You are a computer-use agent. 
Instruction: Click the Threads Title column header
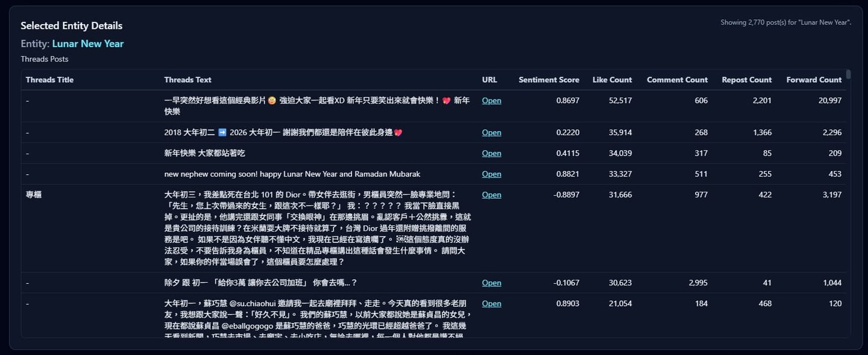[49, 80]
